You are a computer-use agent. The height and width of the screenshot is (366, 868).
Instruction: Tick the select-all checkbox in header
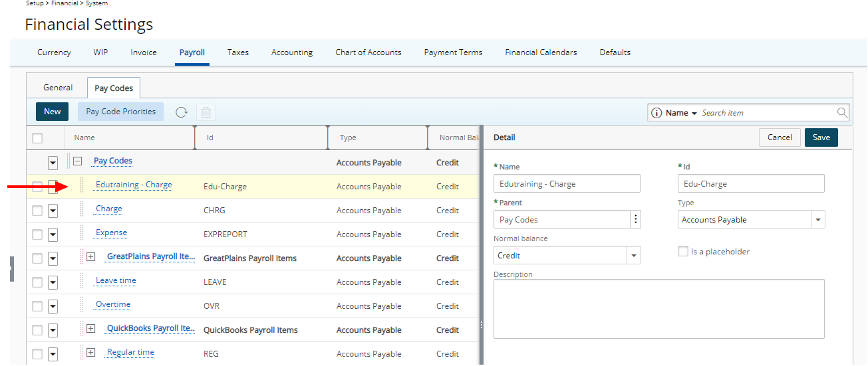coord(37,138)
